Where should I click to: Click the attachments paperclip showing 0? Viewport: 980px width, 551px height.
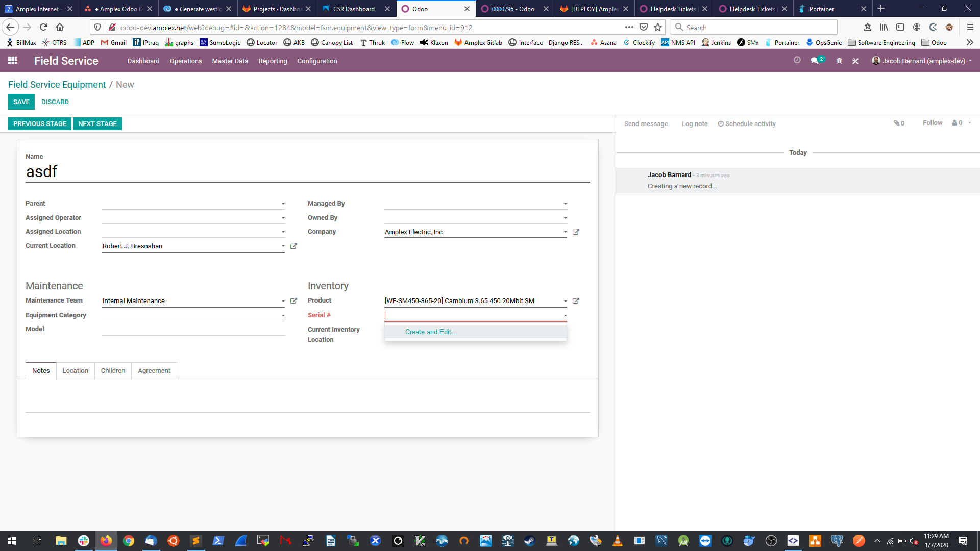point(899,123)
